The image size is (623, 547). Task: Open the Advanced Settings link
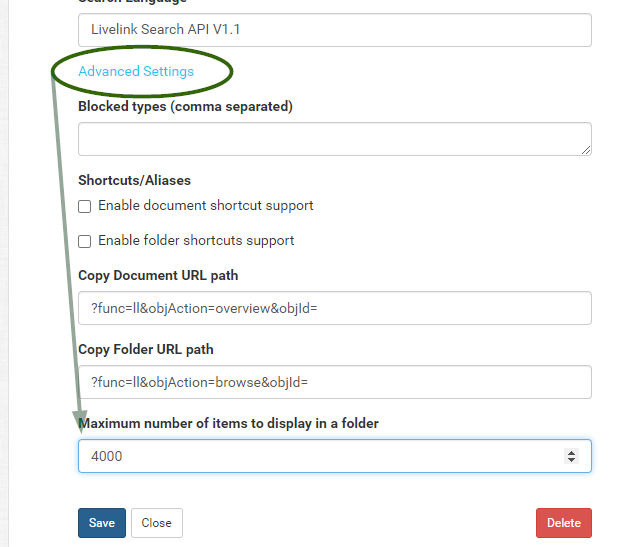click(x=136, y=72)
